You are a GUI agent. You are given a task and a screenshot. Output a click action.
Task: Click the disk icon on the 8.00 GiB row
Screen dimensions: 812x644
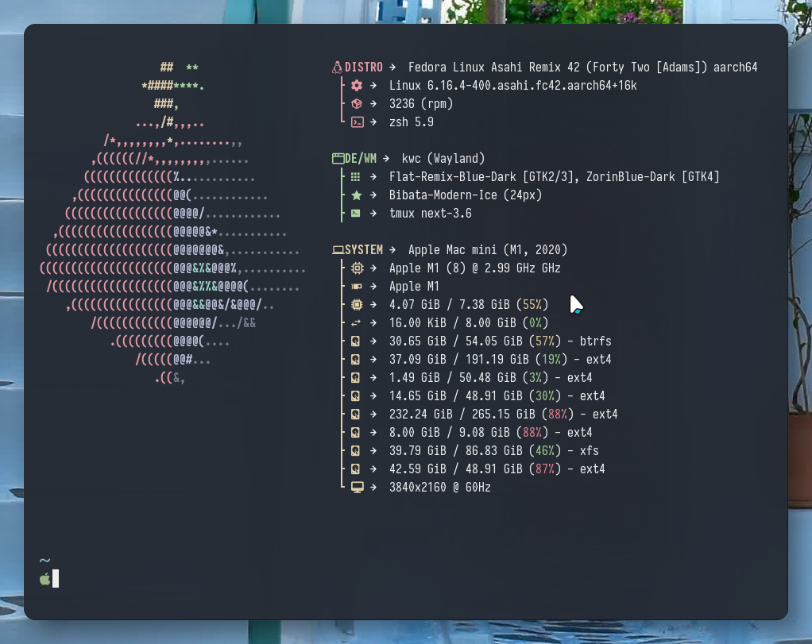click(355, 432)
